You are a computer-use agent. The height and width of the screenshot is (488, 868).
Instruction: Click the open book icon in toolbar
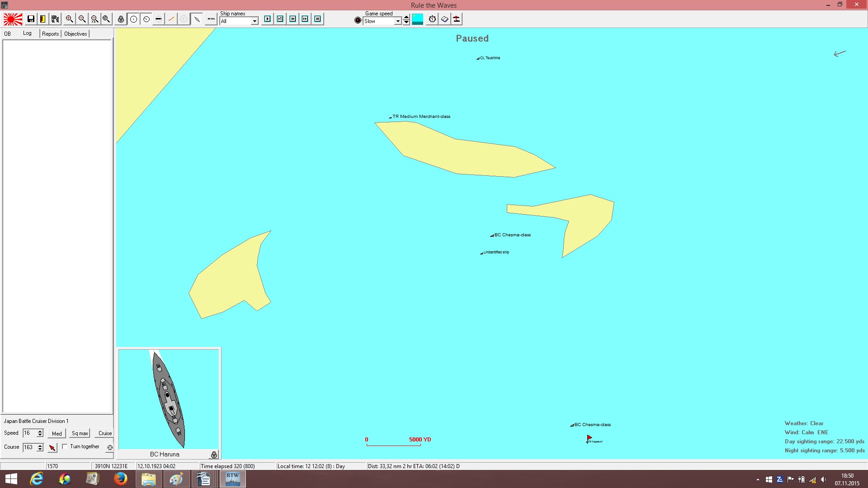click(445, 19)
